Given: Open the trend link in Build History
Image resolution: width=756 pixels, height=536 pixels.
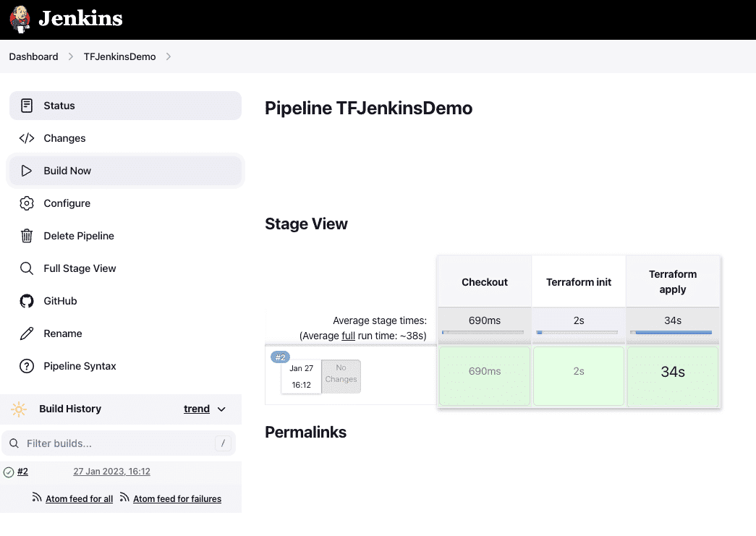Looking at the screenshot, I should 197,409.
